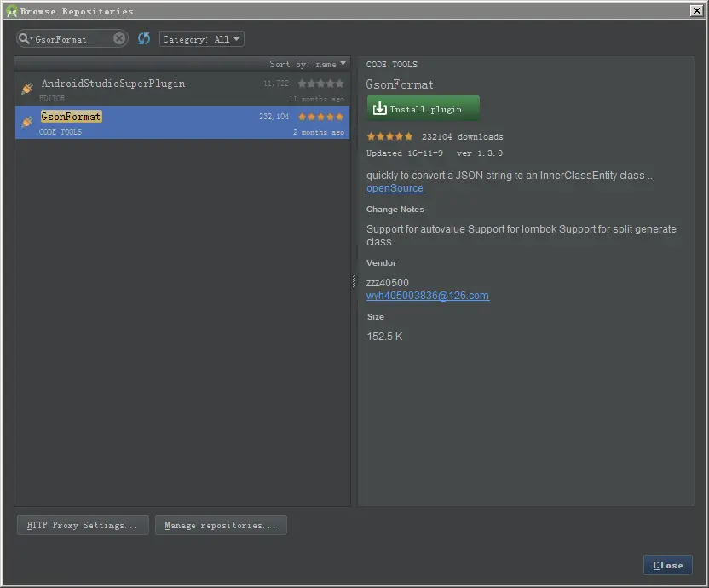Click the Android Studio title bar icon
The width and height of the screenshot is (709, 588).
click(x=11, y=11)
